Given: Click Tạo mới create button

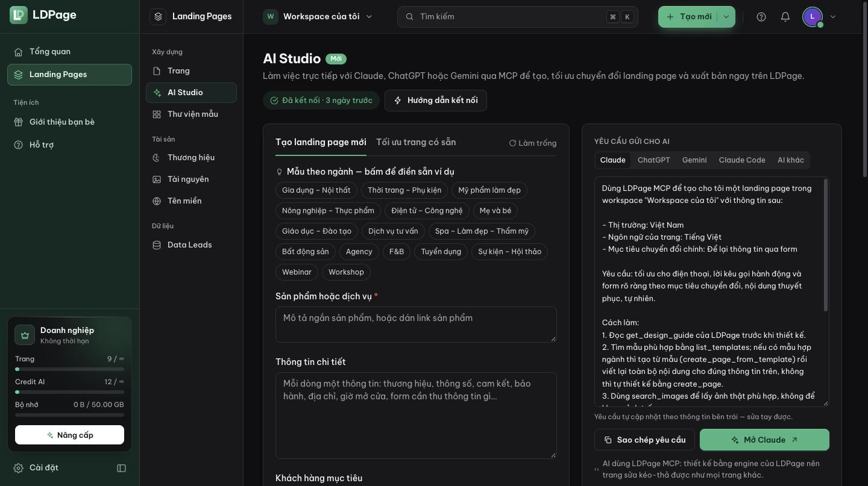Looking at the screenshot, I should (x=688, y=17).
